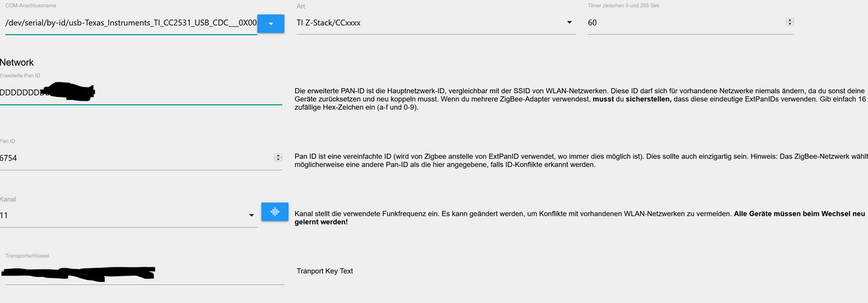Screen dimensions: 868x303
Task: Click the Kanal field showing 11
Action: 123,215
